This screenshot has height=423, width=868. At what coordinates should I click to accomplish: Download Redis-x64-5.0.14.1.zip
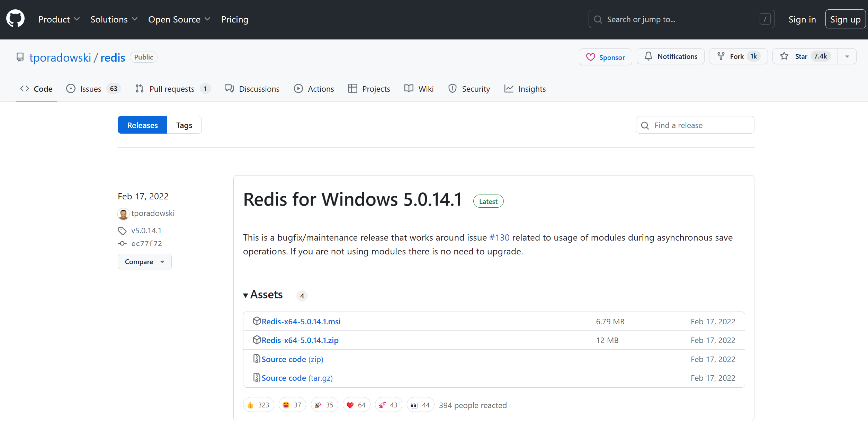click(300, 340)
